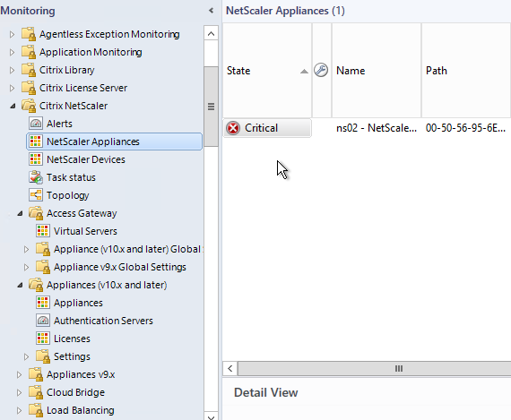Open the Virtual Servers view

85,231
